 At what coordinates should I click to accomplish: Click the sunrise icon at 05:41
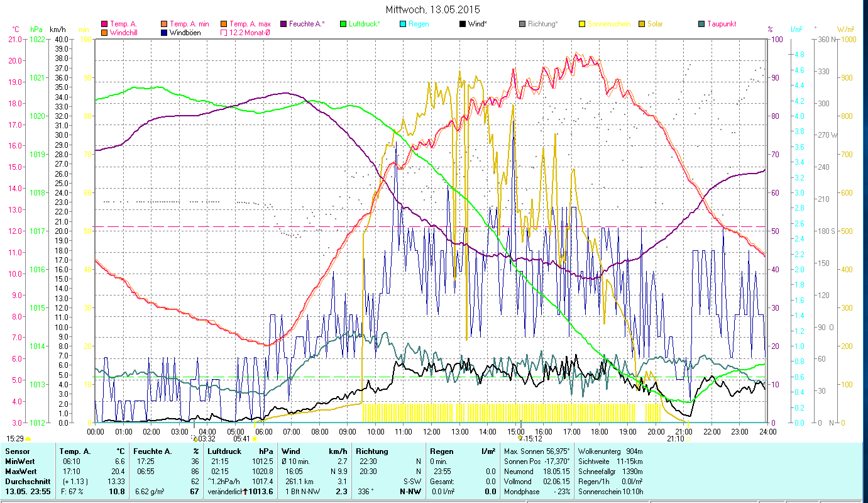click(255, 439)
